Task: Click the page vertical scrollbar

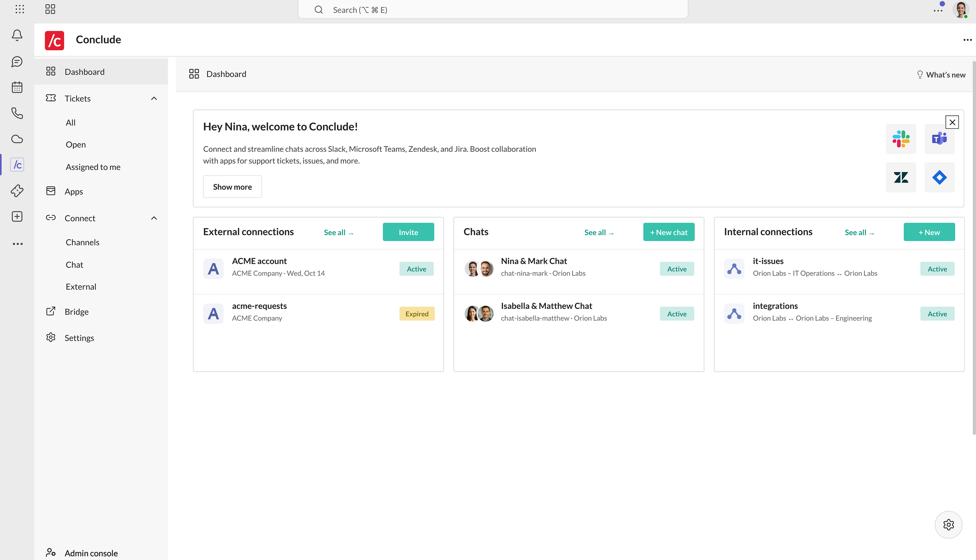Action: coord(974,247)
